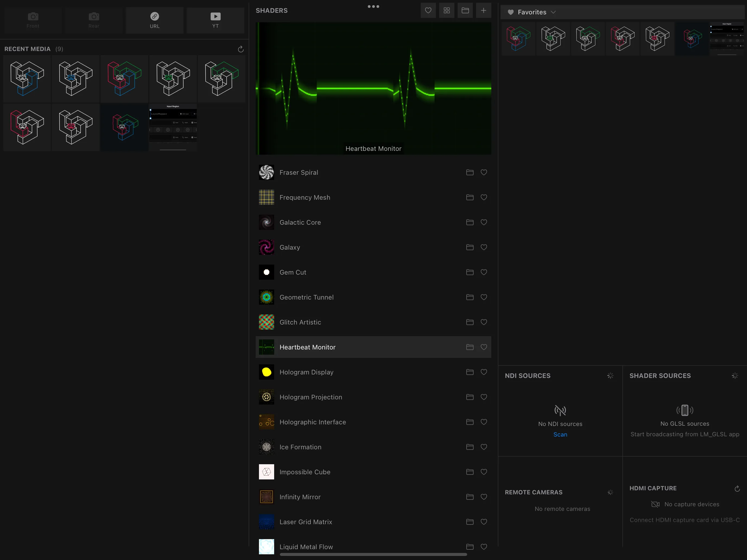Favorite the Galaxy shader
747x560 pixels.
coord(484,247)
